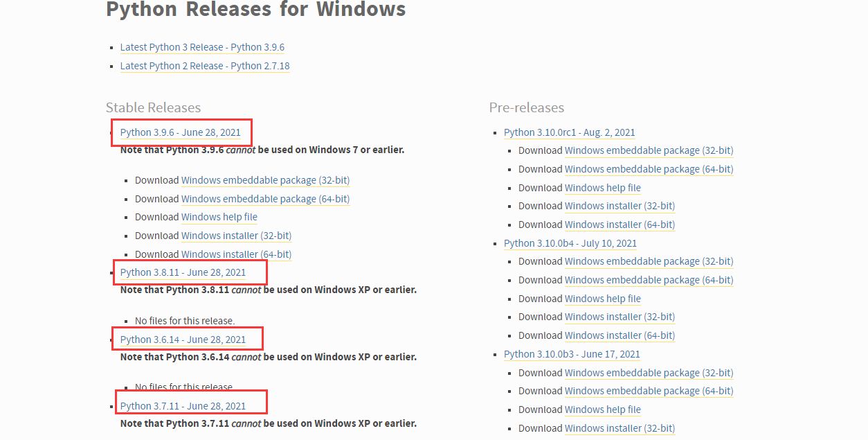Open Python 3.6.14 - June 28, 2021 release
This screenshot has width=868, height=440.
[183, 340]
